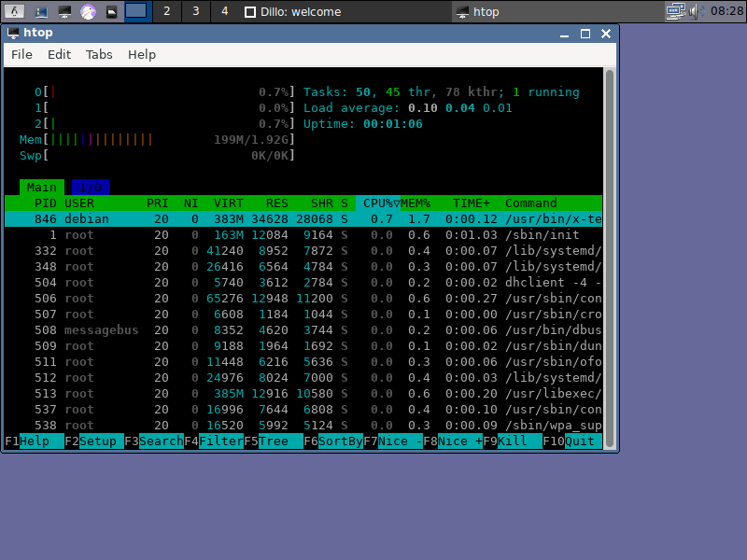Open the terminal launcher icon in taskbar
The width and height of the screenshot is (747, 560).
(64, 11)
